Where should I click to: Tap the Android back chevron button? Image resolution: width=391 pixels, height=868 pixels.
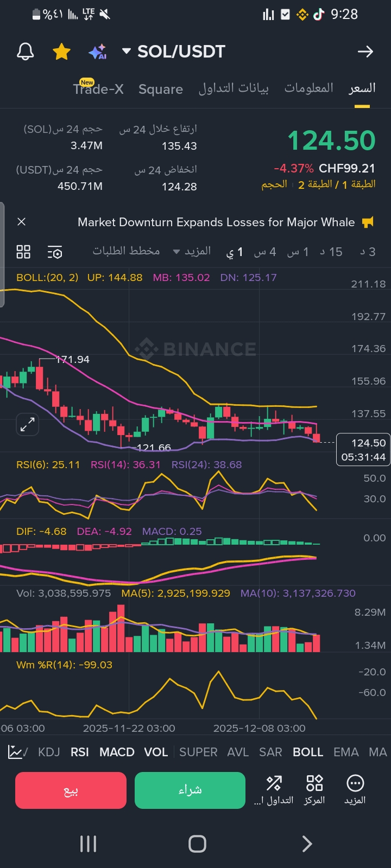(307, 844)
